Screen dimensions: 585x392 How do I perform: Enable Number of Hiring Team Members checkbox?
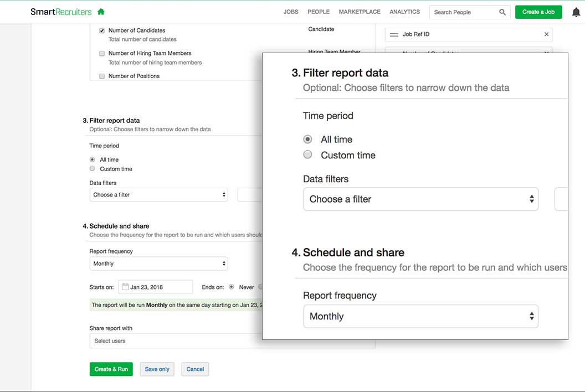(102, 54)
